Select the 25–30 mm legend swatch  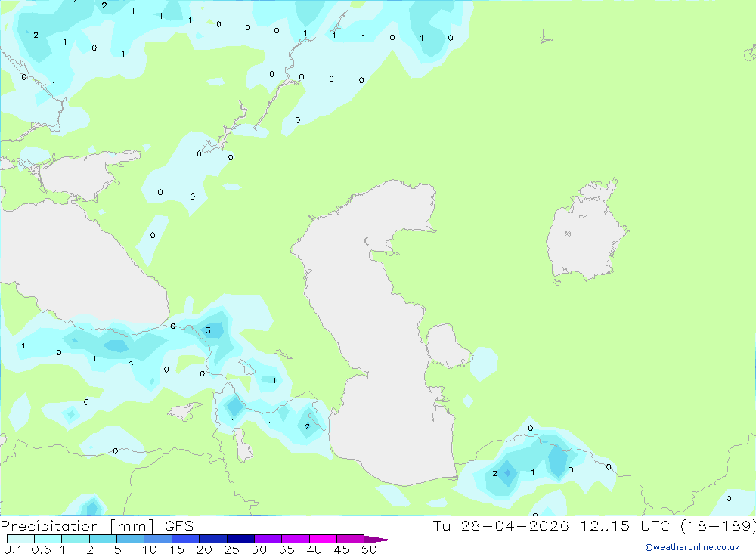click(240, 539)
